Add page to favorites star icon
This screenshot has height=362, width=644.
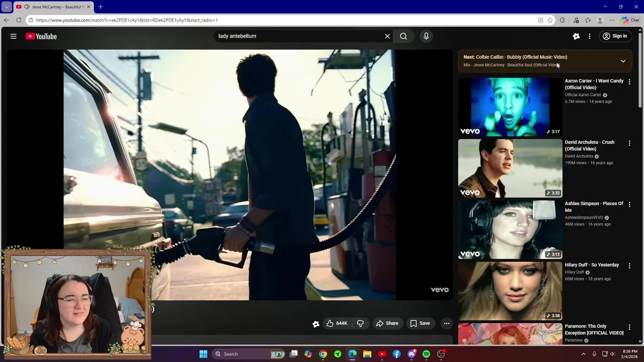pos(550,20)
